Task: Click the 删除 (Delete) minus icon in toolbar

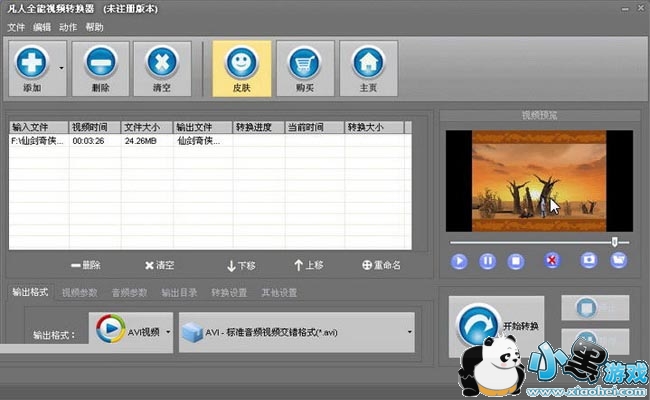Action: point(102,65)
